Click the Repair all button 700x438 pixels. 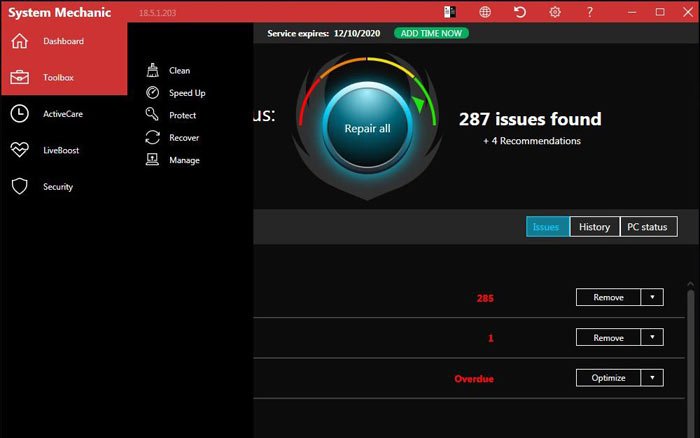pyautogui.click(x=367, y=128)
